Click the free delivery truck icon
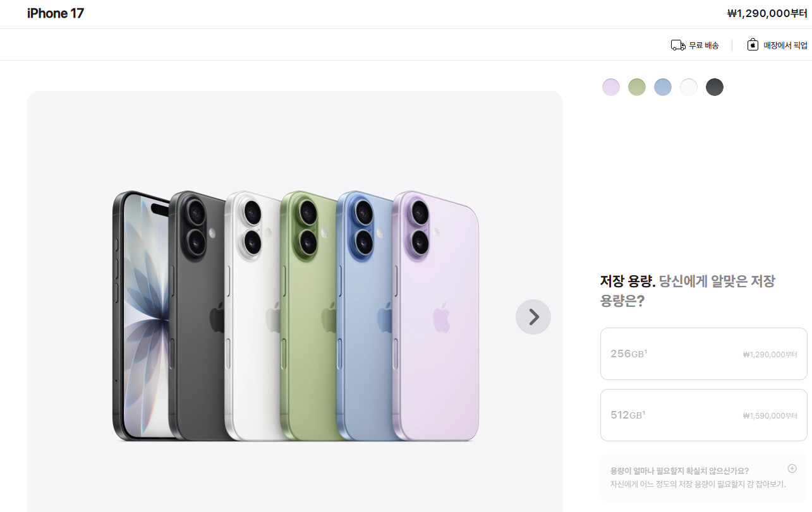This screenshot has width=812, height=512. (678, 45)
